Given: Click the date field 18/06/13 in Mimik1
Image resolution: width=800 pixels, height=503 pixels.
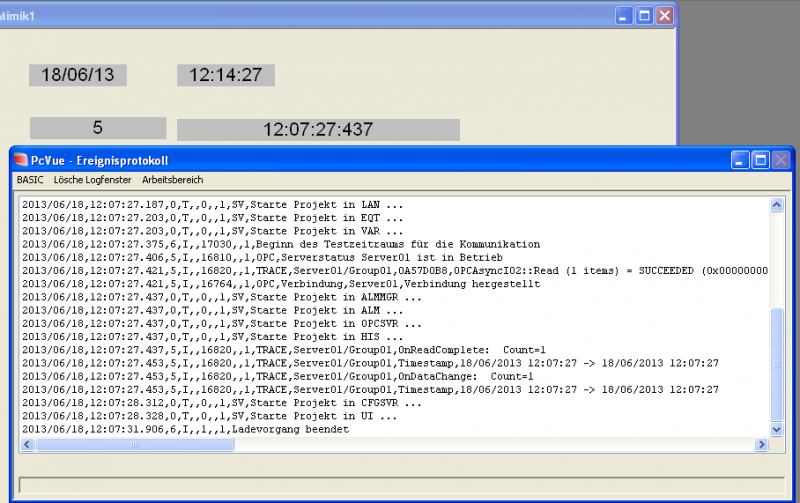Looking at the screenshot, I should coord(78,75).
